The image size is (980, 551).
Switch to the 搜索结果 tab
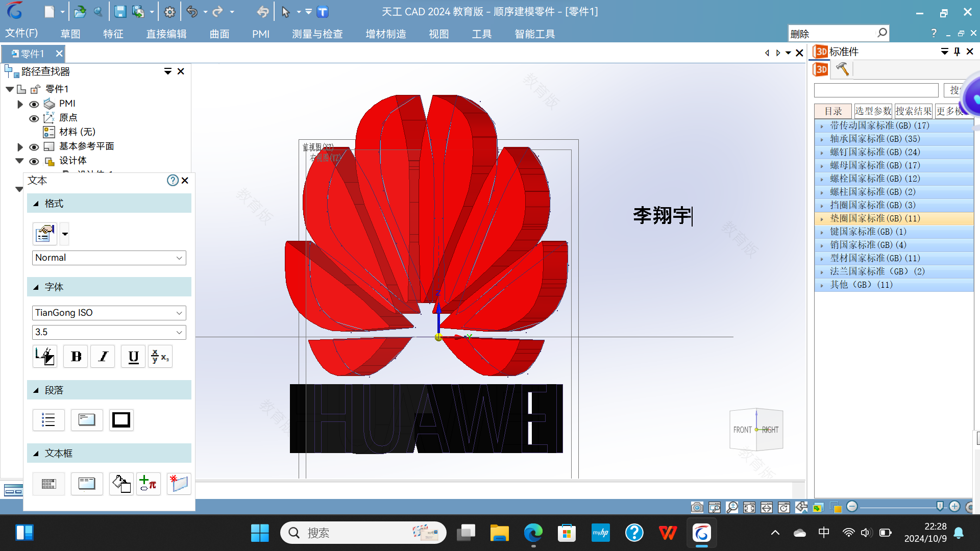click(x=914, y=111)
